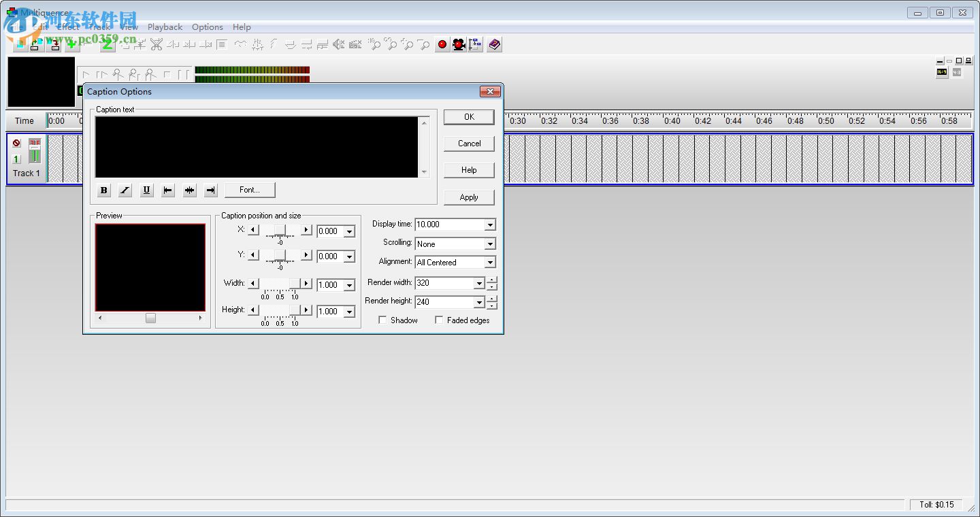Viewport: 980px width, 517px height.
Task: Toggle underline caption text formatting
Action: point(146,190)
